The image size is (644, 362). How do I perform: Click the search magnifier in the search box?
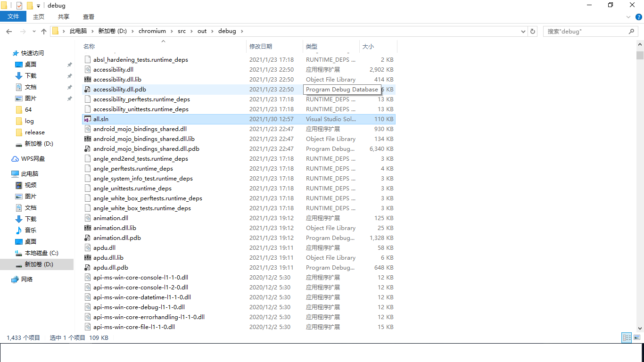(x=632, y=31)
